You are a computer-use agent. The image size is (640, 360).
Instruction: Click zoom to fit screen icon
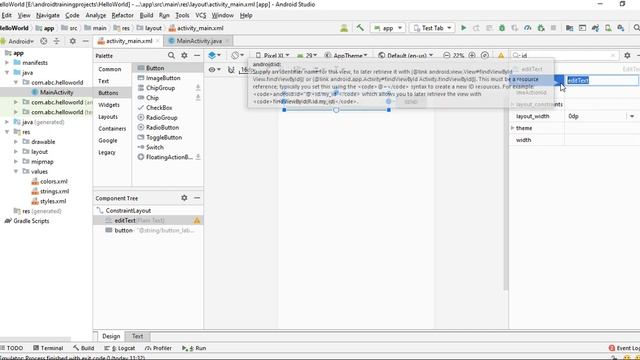pyautogui.click(x=484, y=55)
